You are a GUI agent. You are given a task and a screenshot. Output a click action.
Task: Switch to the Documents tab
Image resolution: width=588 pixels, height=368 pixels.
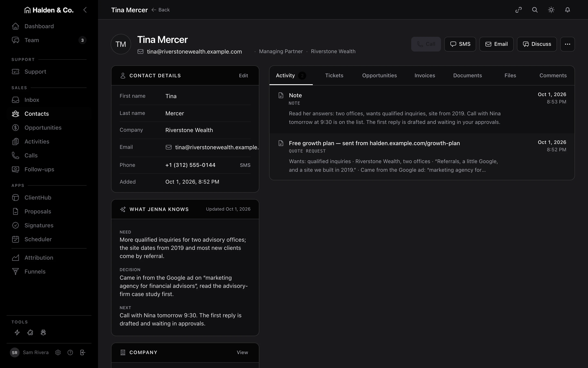click(468, 75)
